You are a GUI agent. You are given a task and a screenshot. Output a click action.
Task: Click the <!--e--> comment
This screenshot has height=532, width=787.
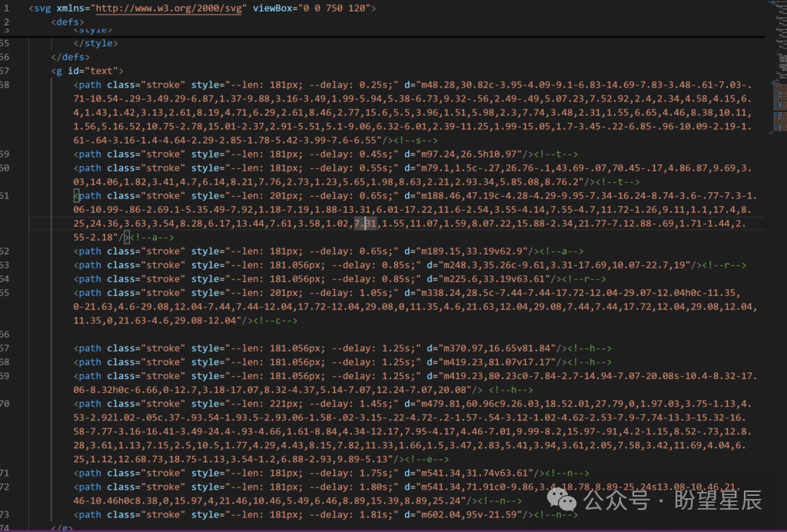tap(427, 459)
